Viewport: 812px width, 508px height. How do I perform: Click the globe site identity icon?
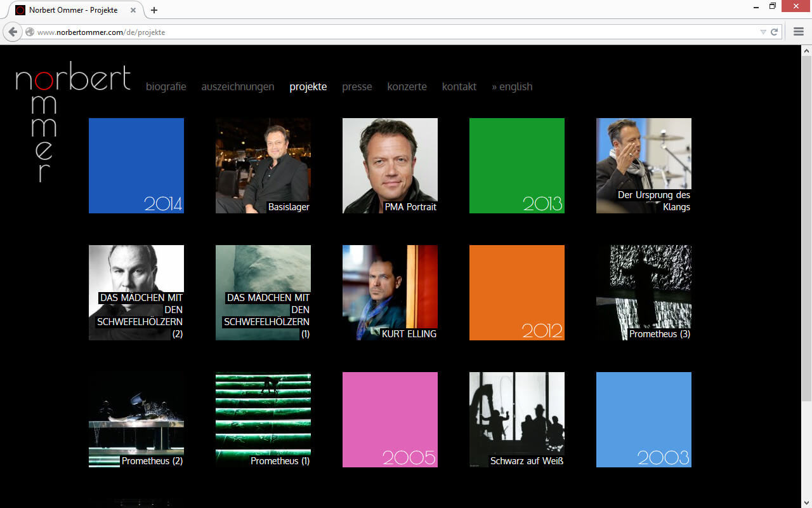click(x=30, y=32)
